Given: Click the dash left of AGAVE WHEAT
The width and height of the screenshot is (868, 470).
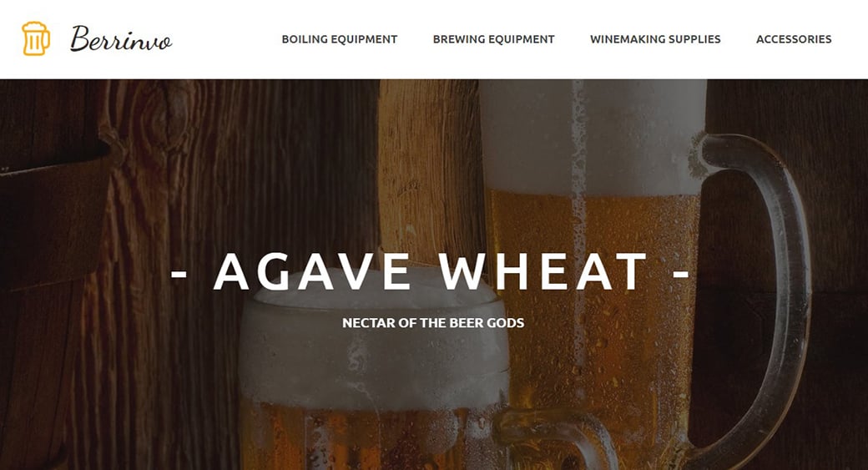Looking at the screenshot, I should [x=179, y=273].
